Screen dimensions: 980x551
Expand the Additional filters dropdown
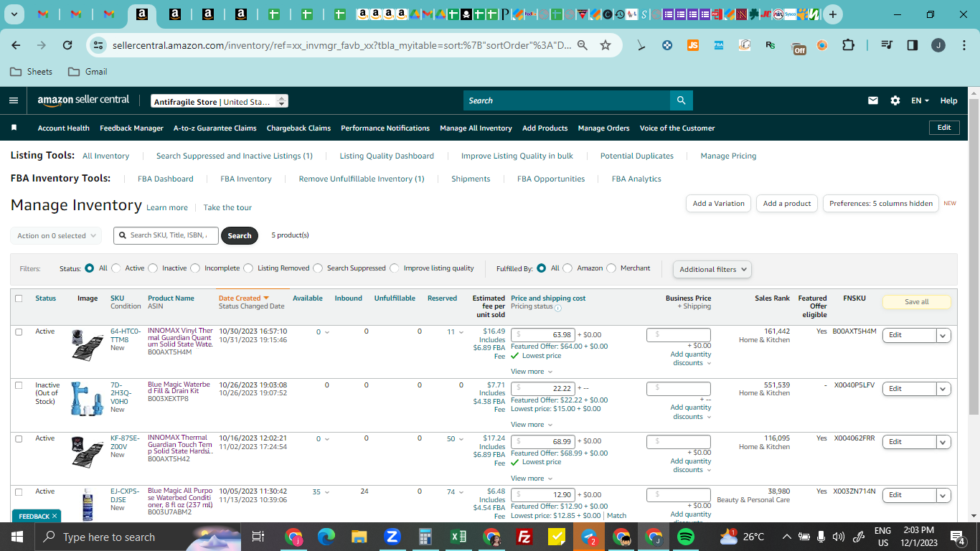pos(712,269)
